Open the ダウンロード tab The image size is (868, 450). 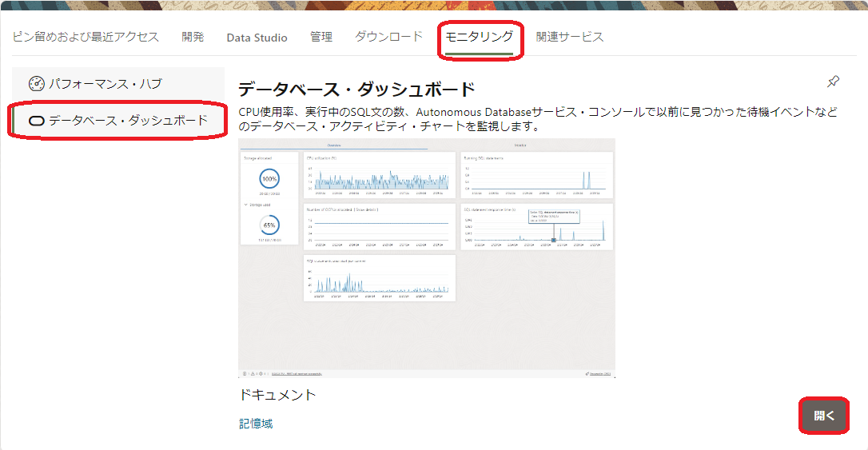point(388,37)
